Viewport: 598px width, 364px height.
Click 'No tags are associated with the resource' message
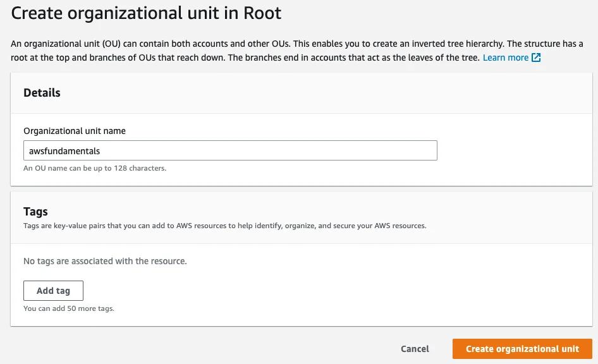105,261
